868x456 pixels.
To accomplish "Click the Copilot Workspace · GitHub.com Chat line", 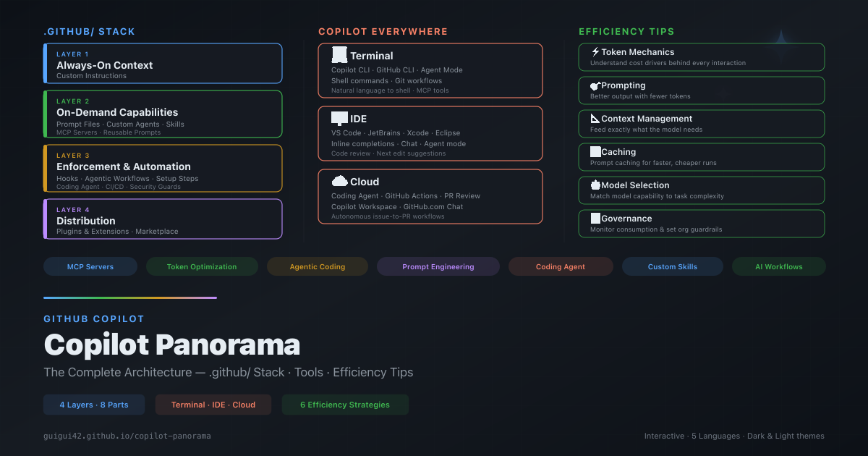I will (x=397, y=207).
